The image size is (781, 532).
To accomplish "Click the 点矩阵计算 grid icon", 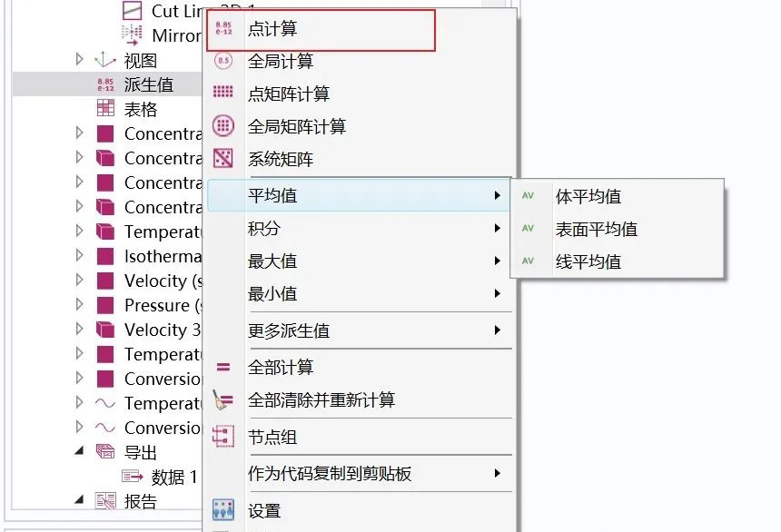I will (x=225, y=92).
